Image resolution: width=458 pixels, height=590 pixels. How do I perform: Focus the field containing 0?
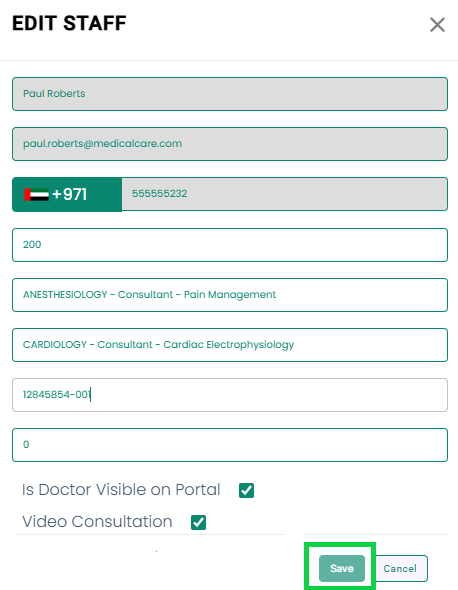click(230, 445)
